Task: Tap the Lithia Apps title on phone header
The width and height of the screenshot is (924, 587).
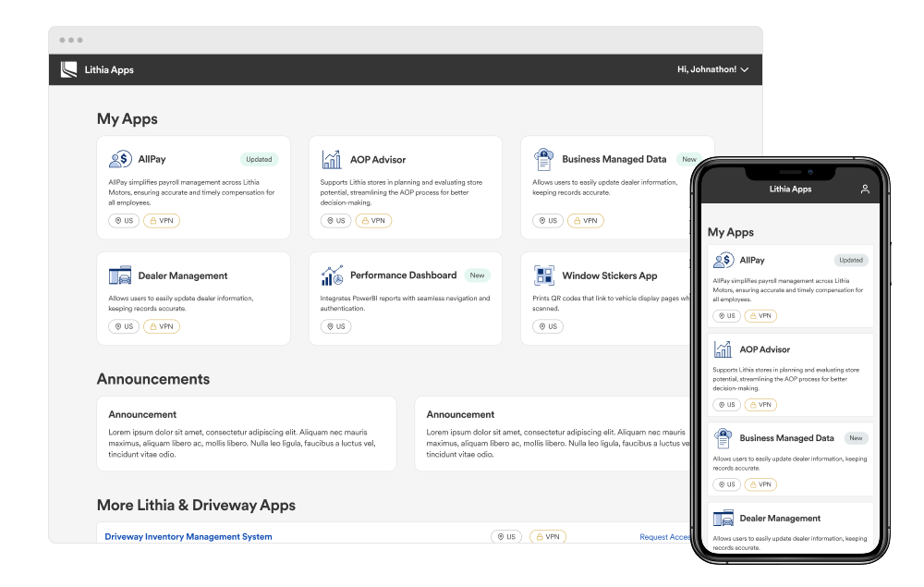Action: 790,190
